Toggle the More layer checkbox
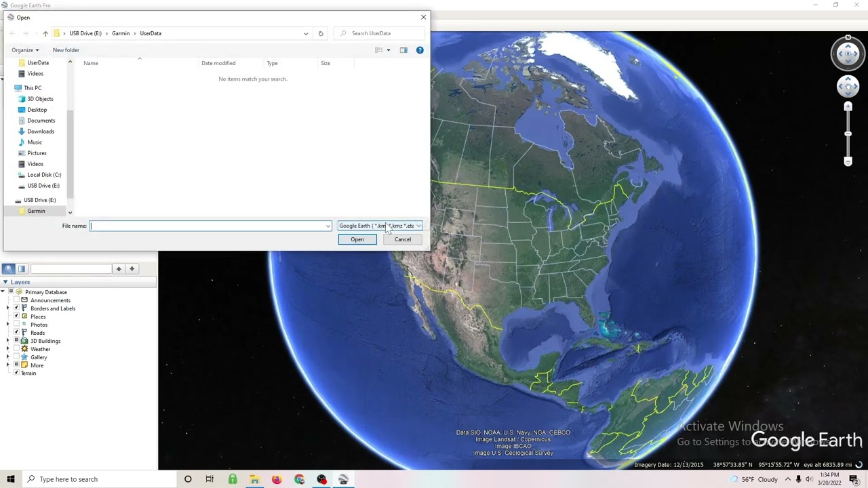Image resolution: width=868 pixels, height=488 pixels. (x=16, y=365)
